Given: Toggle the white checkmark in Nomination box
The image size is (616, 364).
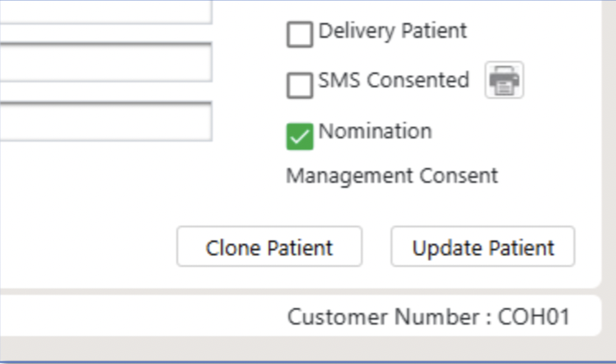Looking at the screenshot, I should pos(300,136).
